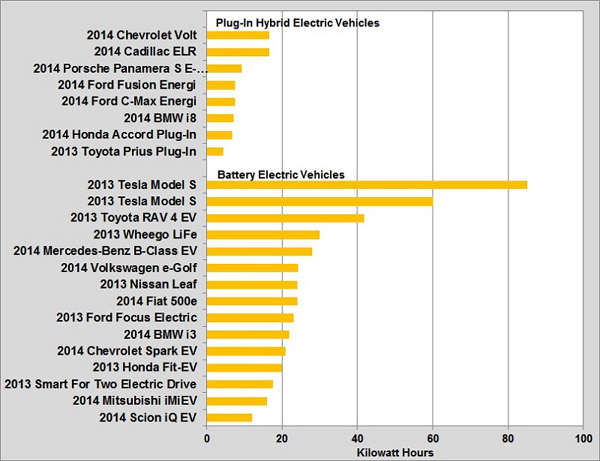Image resolution: width=600 pixels, height=461 pixels.
Task: Select the Honda Fit-EV bar
Action: pos(245,368)
